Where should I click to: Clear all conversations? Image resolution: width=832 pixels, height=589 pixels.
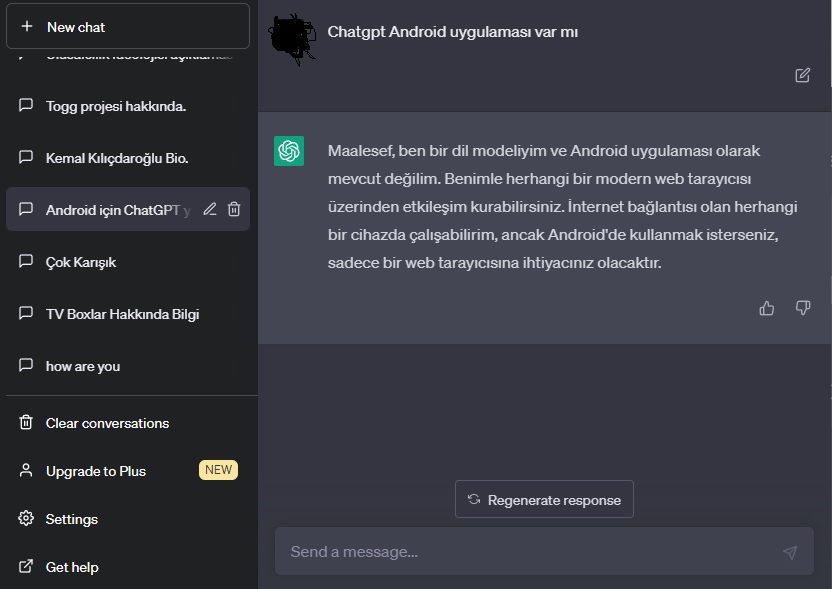pos(128,423)
